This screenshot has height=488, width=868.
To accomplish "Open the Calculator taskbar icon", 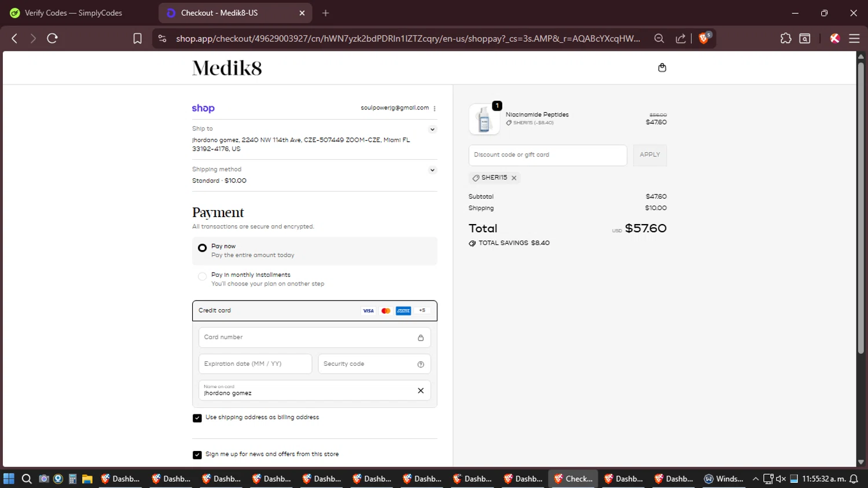I will [72, 479].
